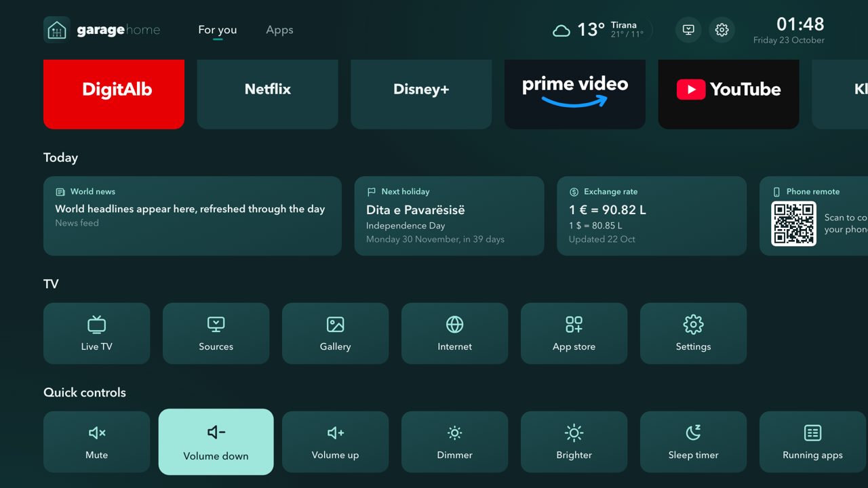Click the Tirana weather location text
The image size is (868, 488).
(624, 25)
